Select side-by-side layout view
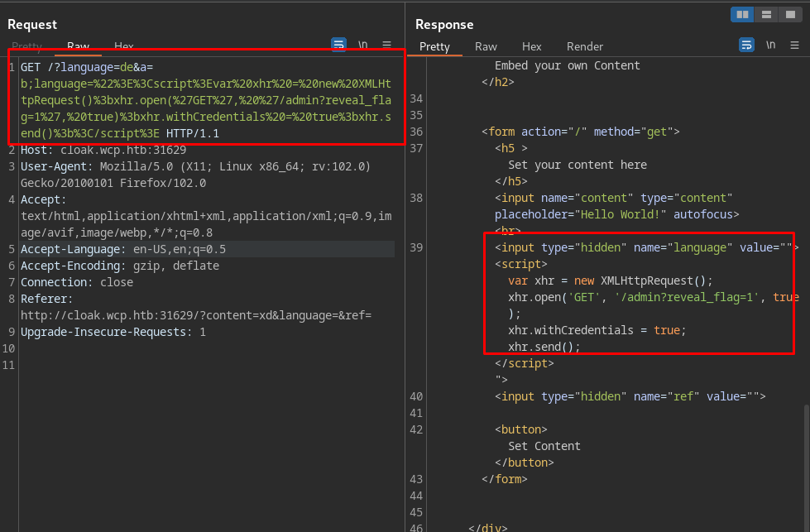This screenshot has width=810, height=532. click(x=742, y=14)
